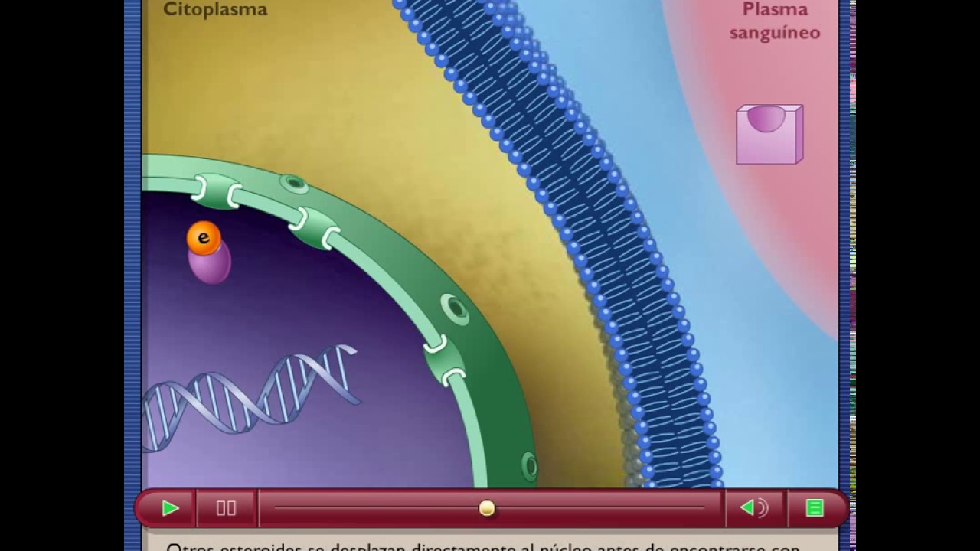Image resolution: width=980 pixels, height=551 pixels.
Task: Click the purple receptor under the 'e' molecule
Action: tap(211, 263)
